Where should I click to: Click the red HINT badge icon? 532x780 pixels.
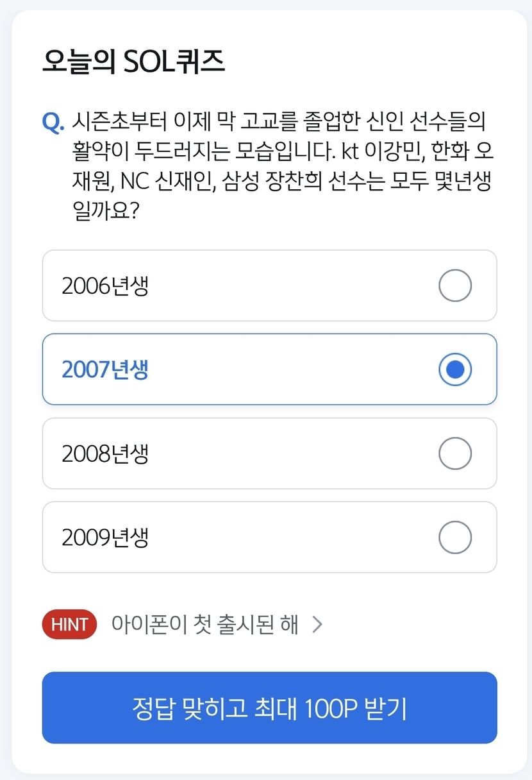pyautogui.click(x=69, y=625)
